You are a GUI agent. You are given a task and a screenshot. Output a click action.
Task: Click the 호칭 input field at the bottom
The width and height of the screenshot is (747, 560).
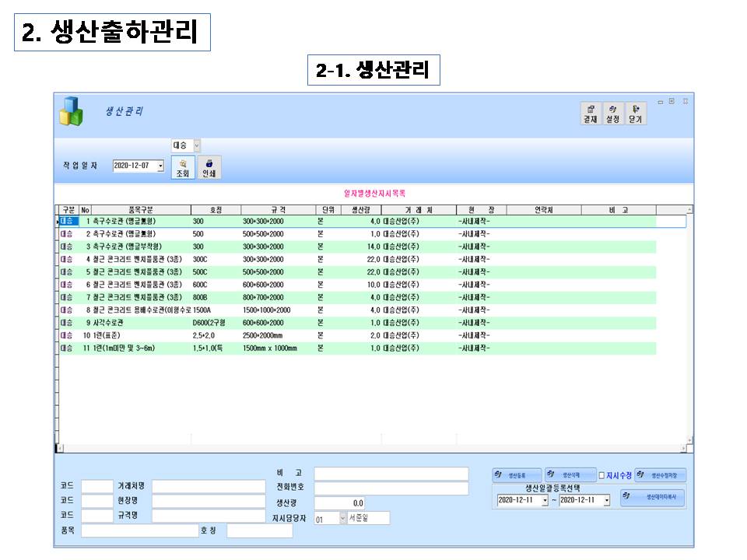(260, 530)
